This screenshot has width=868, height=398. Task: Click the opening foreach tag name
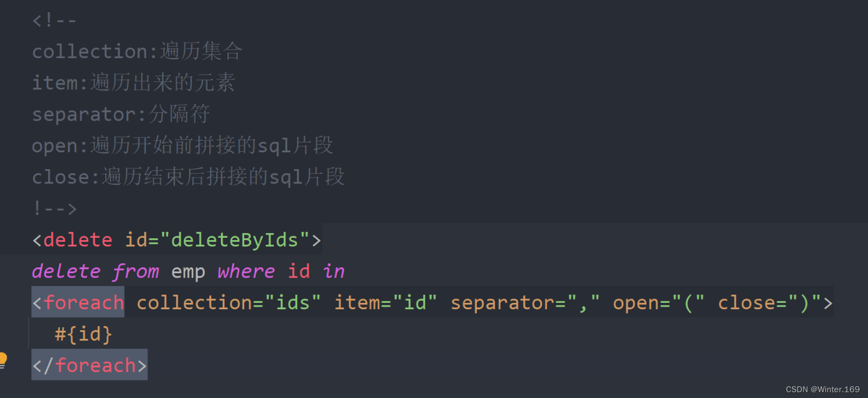coord(84,303)
